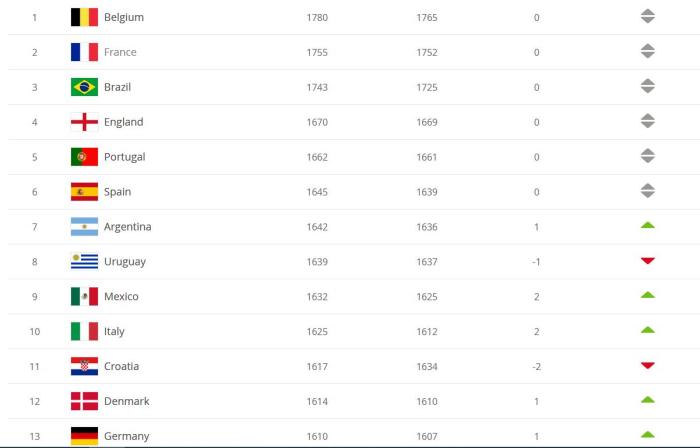Click the Croatia flag icon
The image size is (700, 448).
pos(84,367)
